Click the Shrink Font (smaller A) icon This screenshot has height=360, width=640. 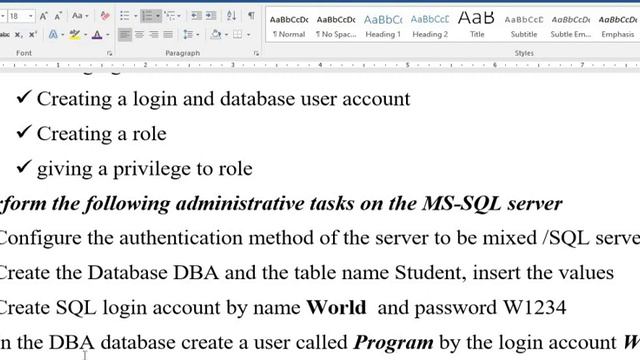[58, 16]
